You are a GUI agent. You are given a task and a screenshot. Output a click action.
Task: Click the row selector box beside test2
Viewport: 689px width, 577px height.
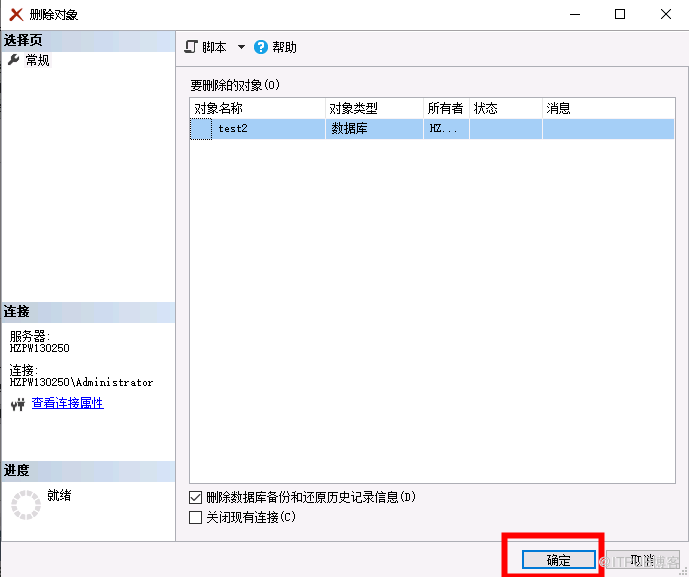tap(201, 129)
